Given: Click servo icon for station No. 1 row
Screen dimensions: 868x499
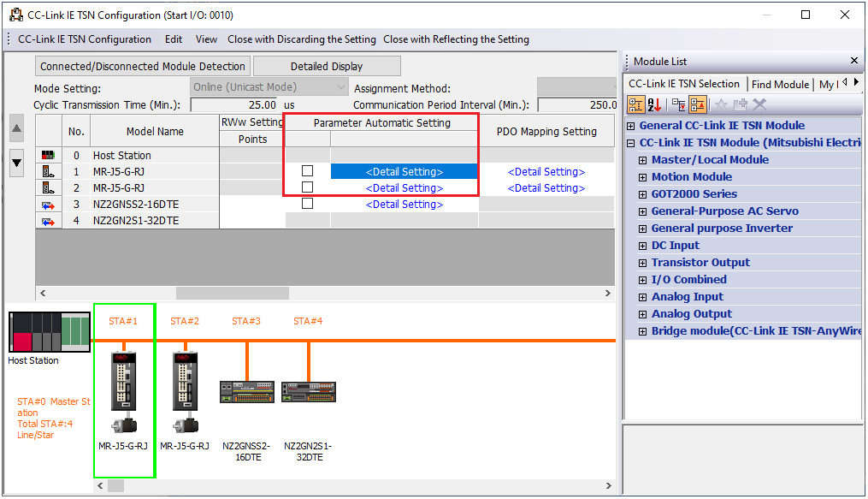Looking at the screenshot, I should pos(48,172).
